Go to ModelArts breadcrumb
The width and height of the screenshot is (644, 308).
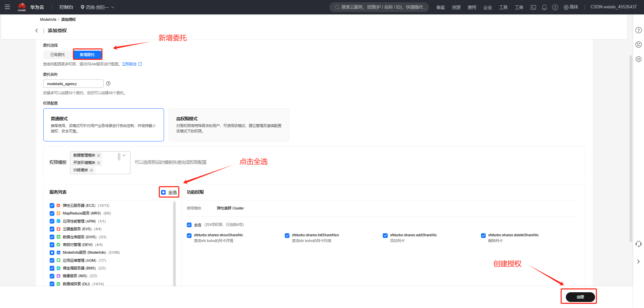pyautogui.click(x=48, y=19)
